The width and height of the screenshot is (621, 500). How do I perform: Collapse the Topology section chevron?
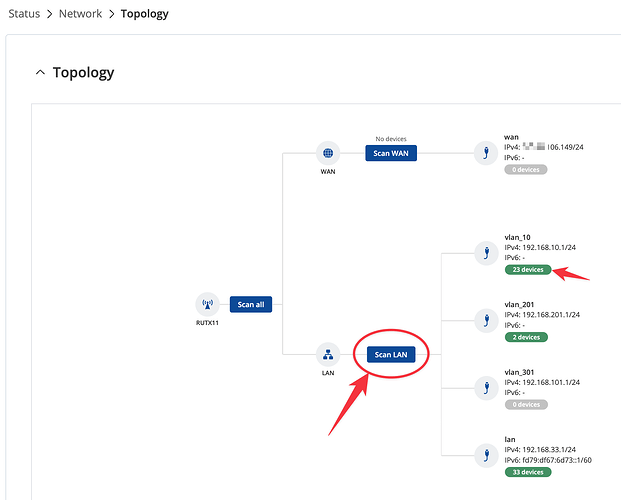[x=40, y=73]
